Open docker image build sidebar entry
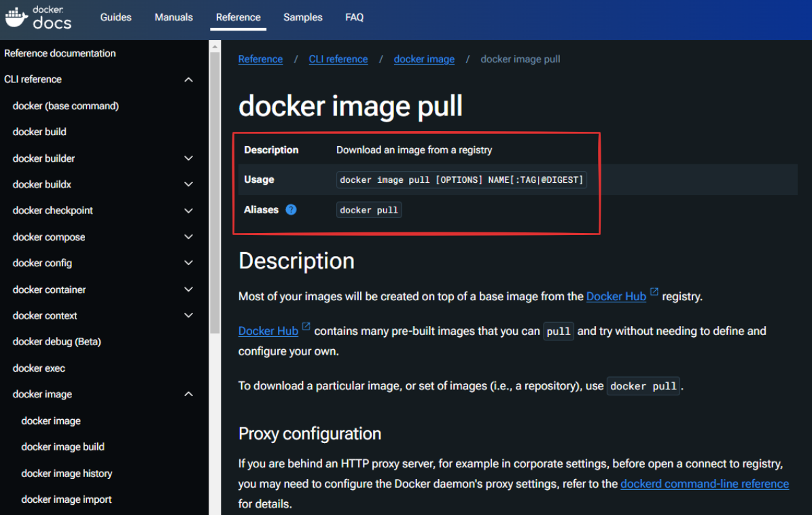 click(x=63, y=446)
